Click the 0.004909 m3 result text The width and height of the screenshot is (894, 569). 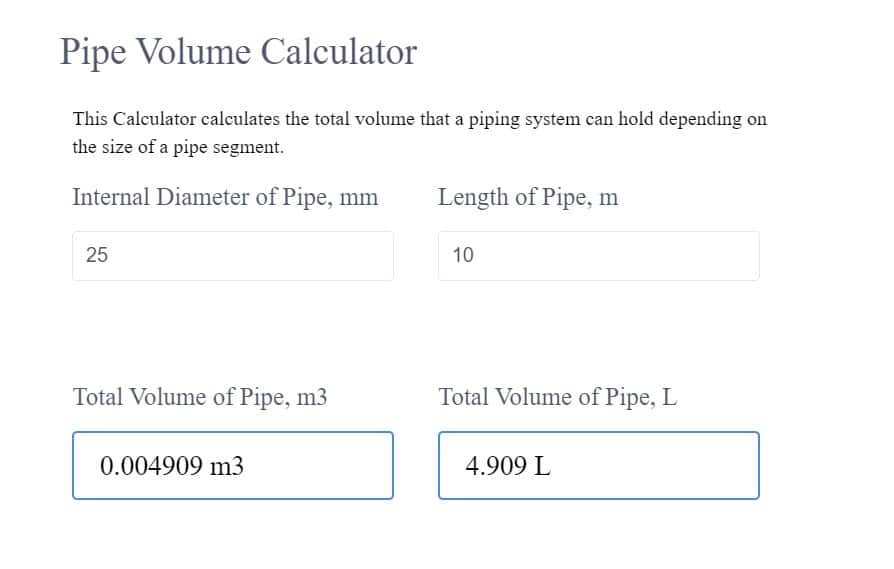[172, 465]
